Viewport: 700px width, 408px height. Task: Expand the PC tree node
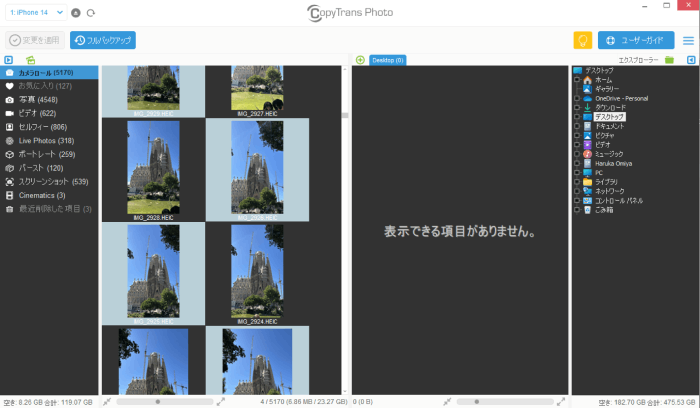pos(577,173)
